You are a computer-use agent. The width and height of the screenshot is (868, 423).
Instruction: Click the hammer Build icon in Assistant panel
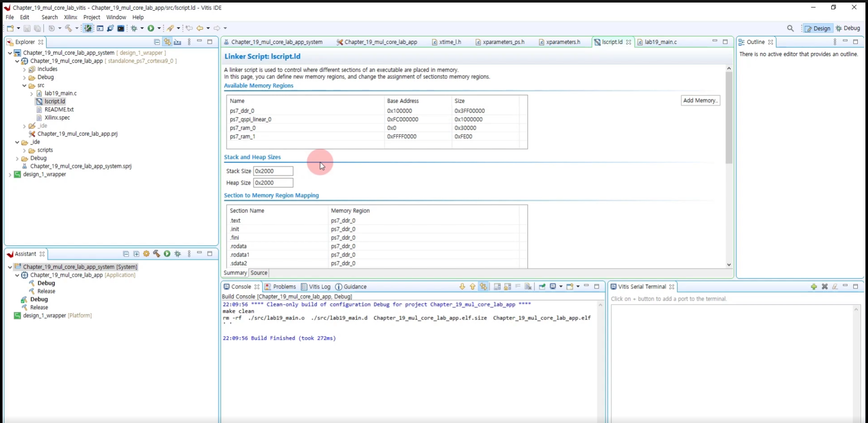[x=157, y=254]
